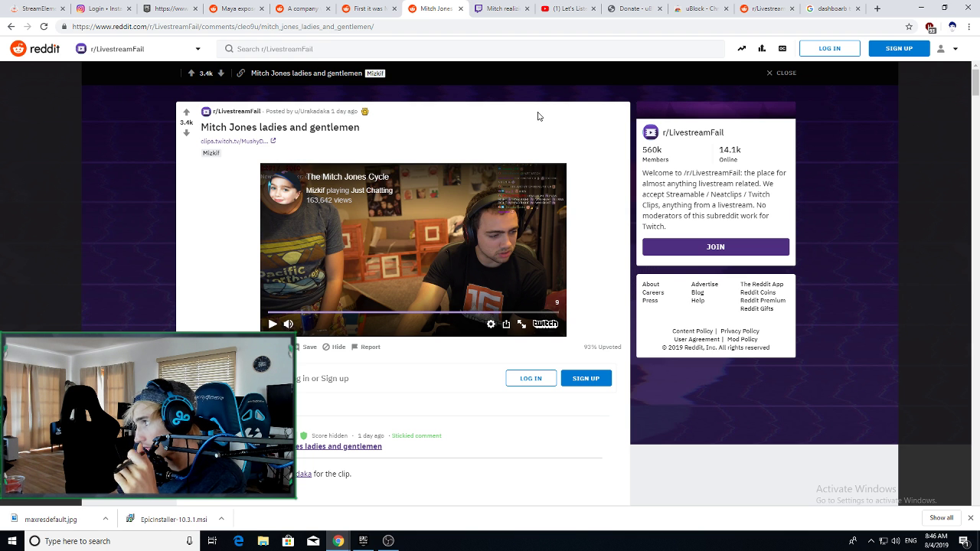Click the header SIGN UP button
Screen dimensions: 980x551
tap(899, 48)
